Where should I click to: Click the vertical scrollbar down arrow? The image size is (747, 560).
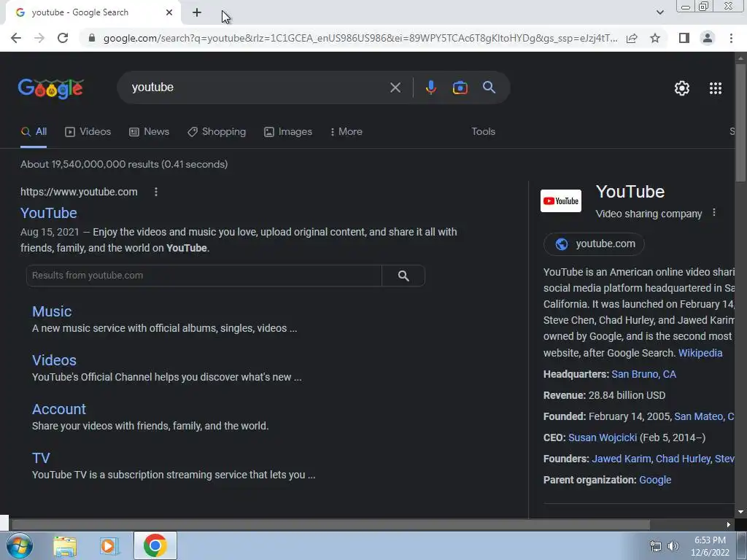[740, 512]
